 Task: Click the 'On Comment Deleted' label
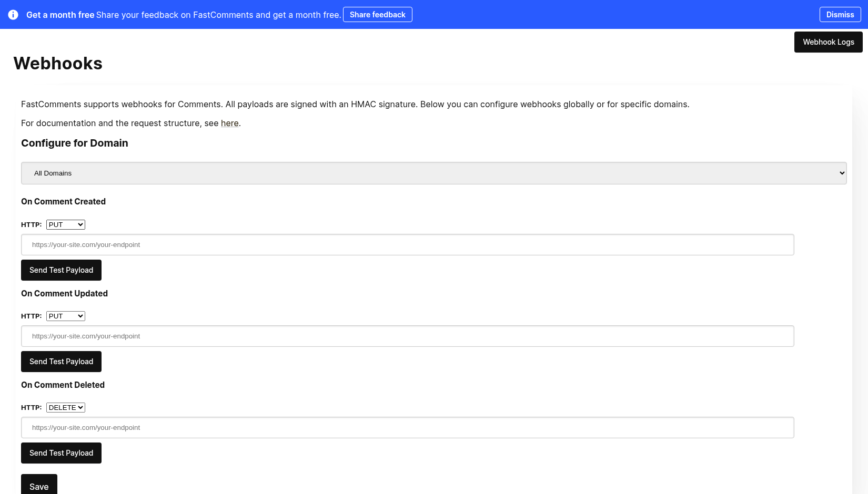point(63,385)
